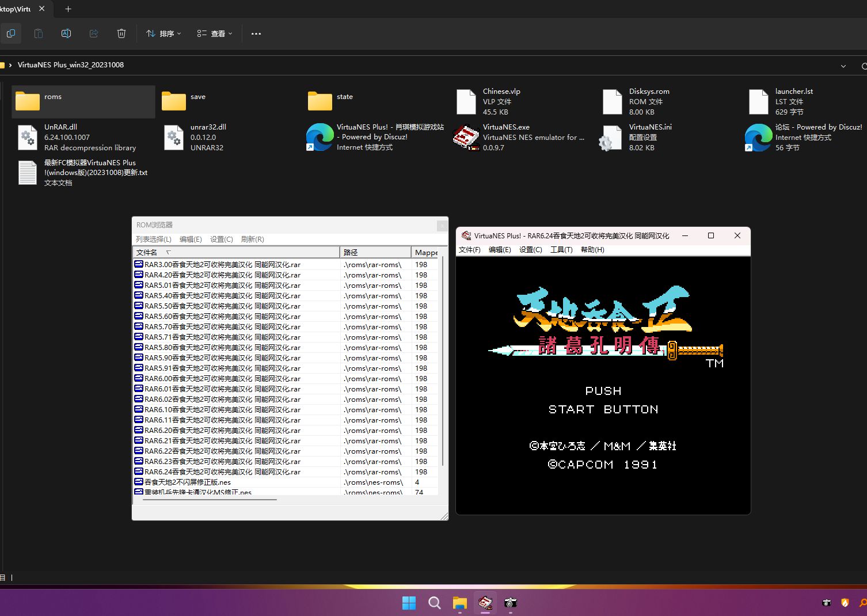
Task: Select the save folder
Action: (x=230, y=102)
